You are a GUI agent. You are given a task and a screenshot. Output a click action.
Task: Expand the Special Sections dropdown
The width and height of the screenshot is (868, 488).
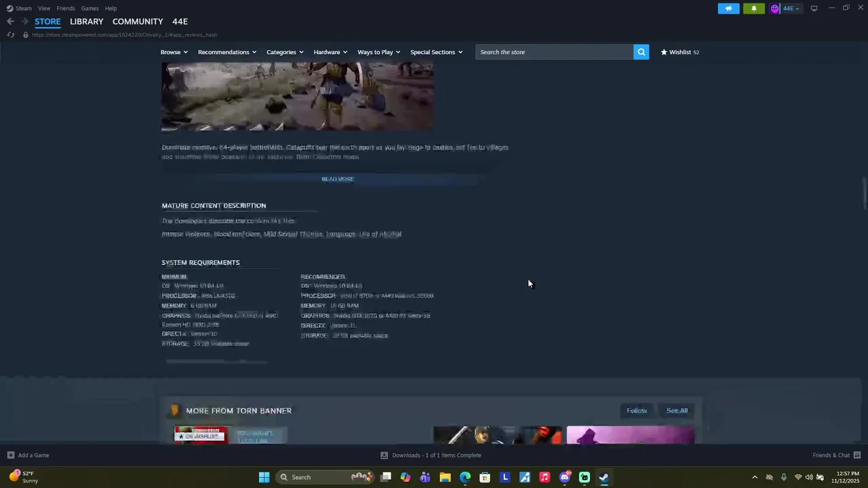click(436, 52)
